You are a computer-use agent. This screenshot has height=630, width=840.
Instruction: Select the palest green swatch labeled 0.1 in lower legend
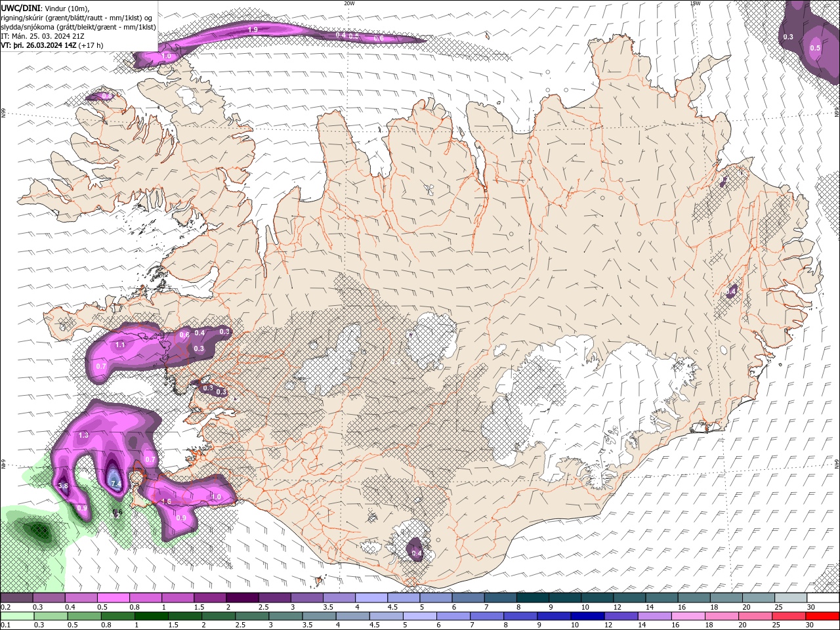point(17,616)
